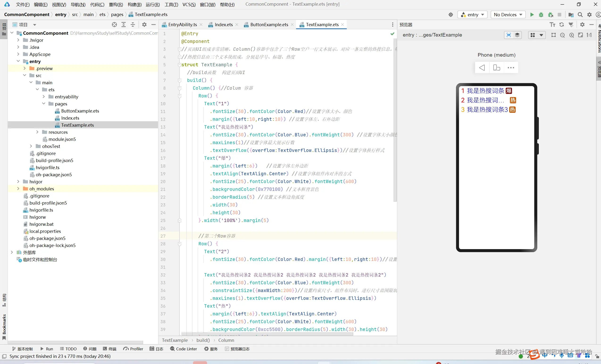This screenshot has width=601, height=364.
Task: Toggle the component layers view button
Action: 517,35
